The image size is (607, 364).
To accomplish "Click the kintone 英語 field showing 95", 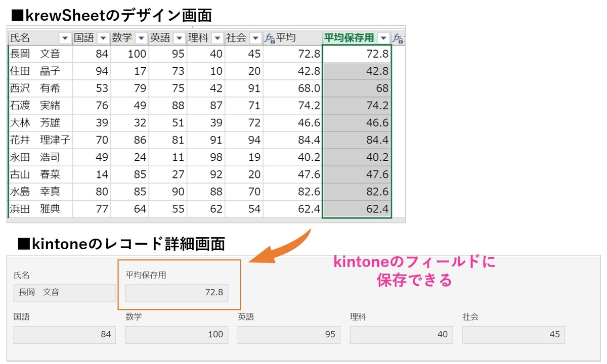I will (x=289, y=335).
